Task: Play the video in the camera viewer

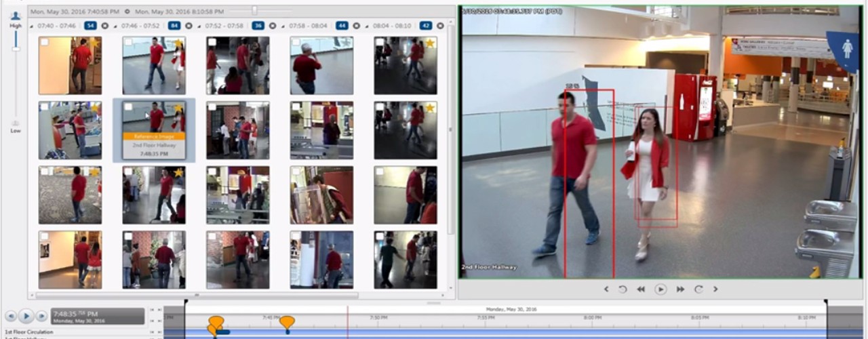Action: coord(660,290)
